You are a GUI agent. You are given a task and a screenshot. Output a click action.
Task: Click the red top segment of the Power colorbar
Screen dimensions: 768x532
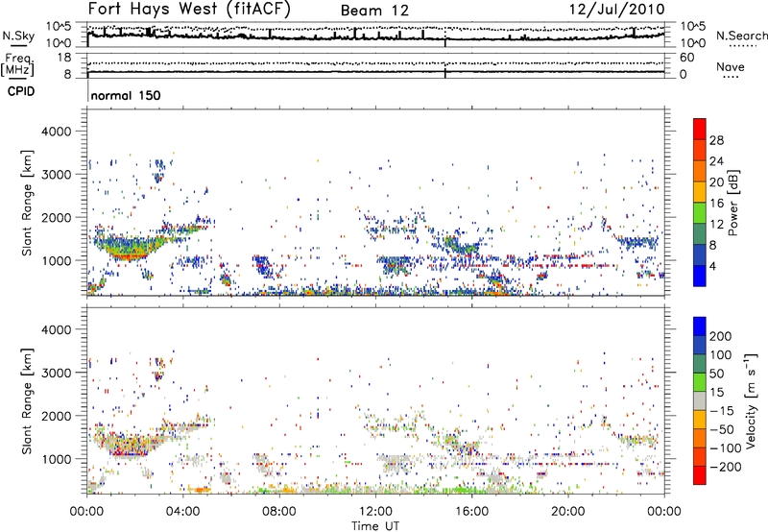click(700, 129)
